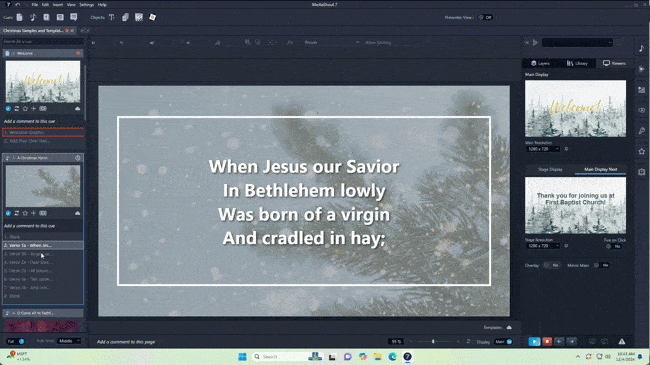Open the dark dropdown beside play arrow

pos(577,42)
